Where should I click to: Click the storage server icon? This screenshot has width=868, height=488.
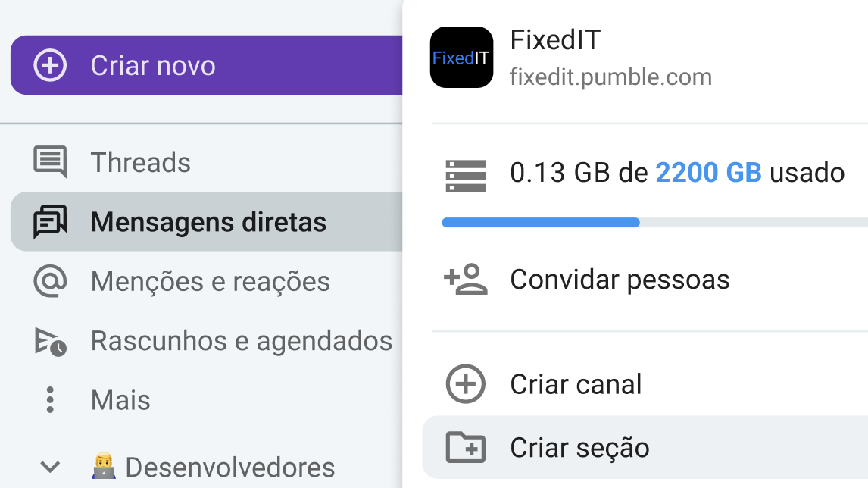coord(464,174)
